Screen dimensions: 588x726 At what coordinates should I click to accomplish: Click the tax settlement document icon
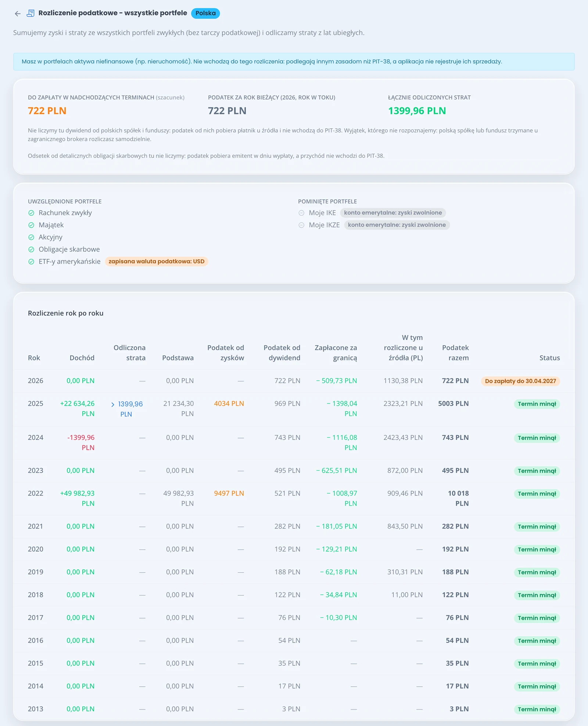coord(31,13)
